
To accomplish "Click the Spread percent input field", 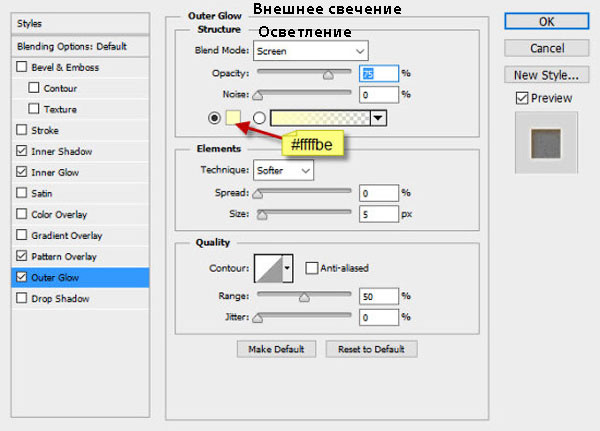I will 379,193.
